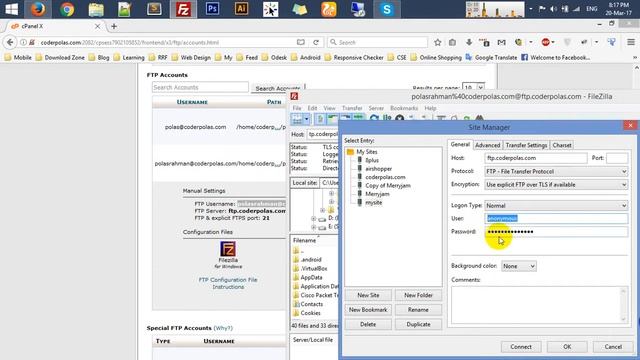The image size is (640, 360).
Task: Toggle the message log toolbar icon in FileZilla
Action: 320,119
